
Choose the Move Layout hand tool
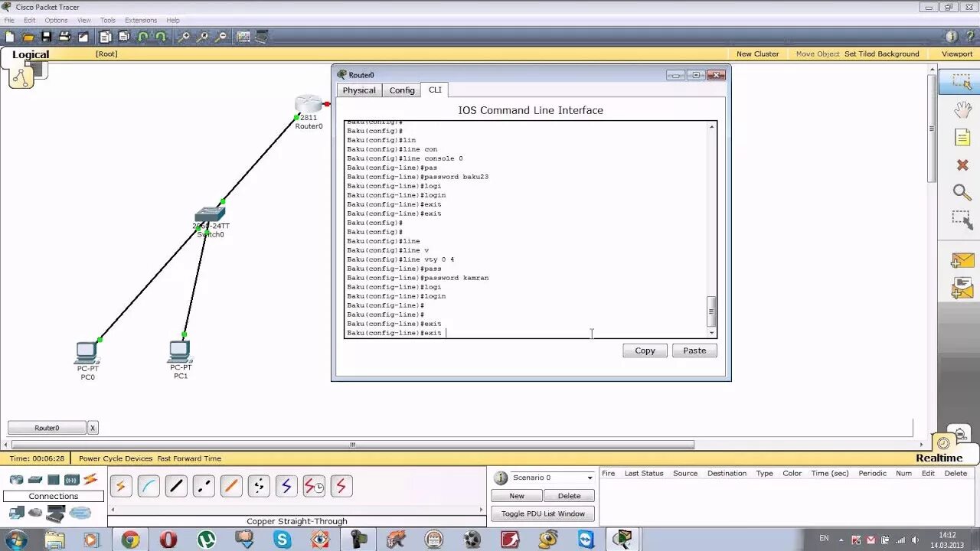tap(962, 109)
